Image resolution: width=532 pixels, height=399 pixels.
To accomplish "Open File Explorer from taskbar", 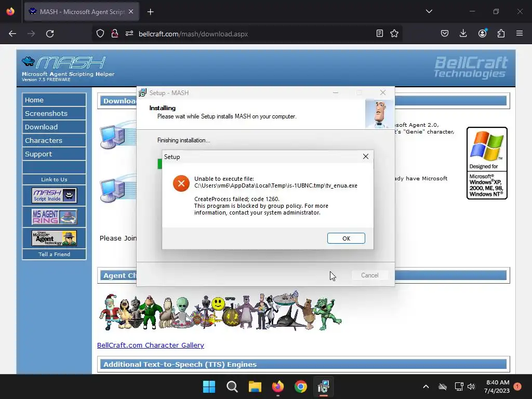I will [x=255, y=387].
